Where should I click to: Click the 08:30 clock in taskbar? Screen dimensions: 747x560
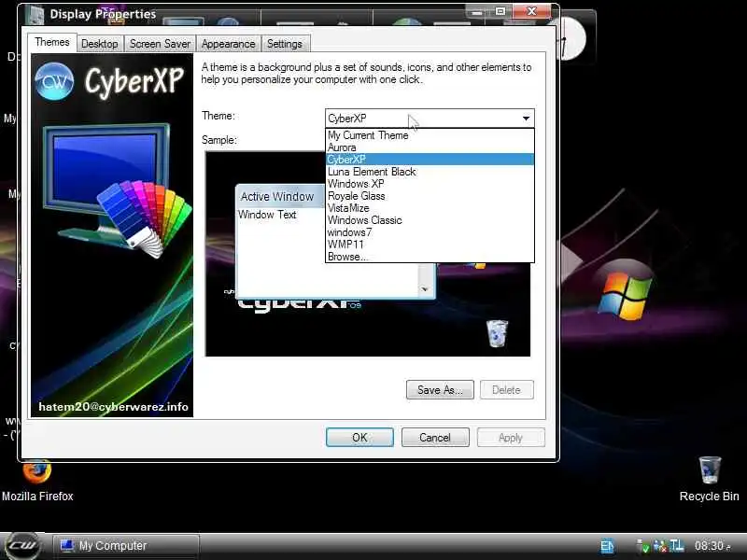712,546
